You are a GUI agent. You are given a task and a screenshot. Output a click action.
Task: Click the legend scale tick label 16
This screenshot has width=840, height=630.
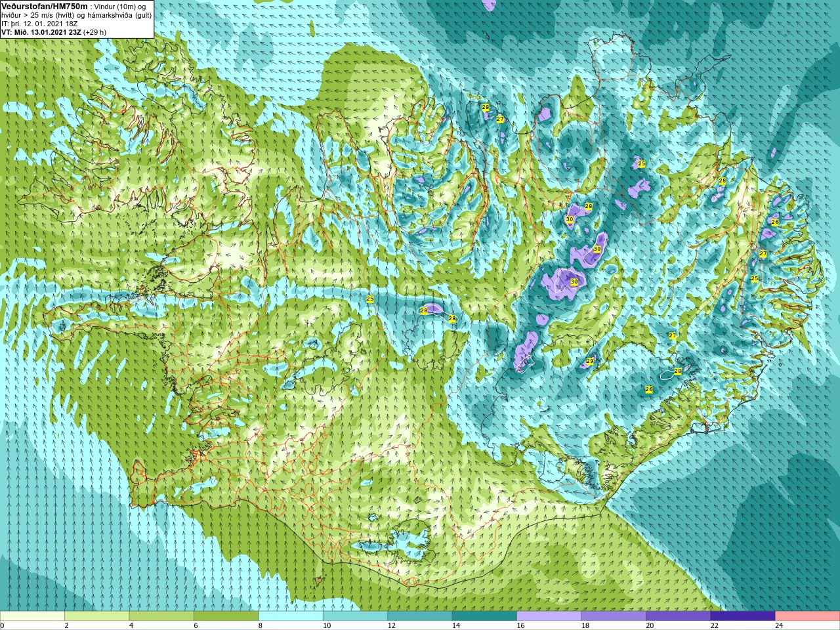coord(520,625)
